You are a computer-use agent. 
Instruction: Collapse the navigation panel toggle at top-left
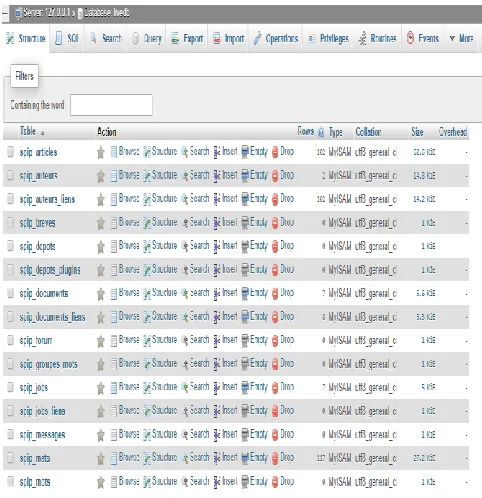click(5, 14)
